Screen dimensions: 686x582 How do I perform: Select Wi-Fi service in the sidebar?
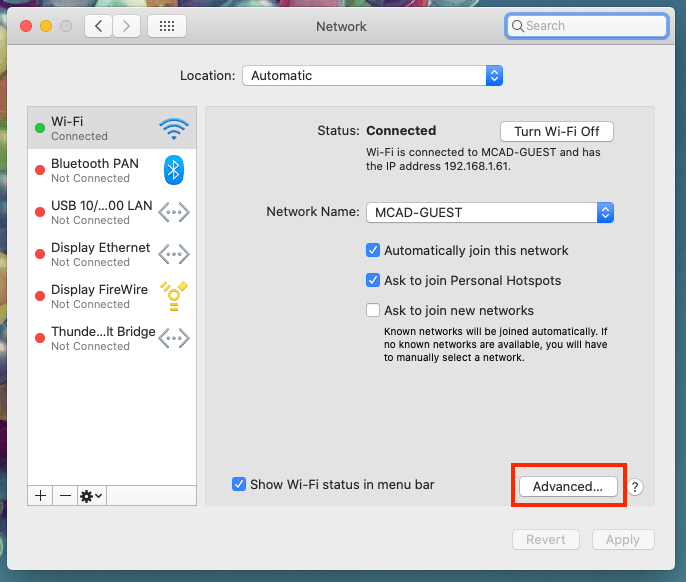click(112, 128)
